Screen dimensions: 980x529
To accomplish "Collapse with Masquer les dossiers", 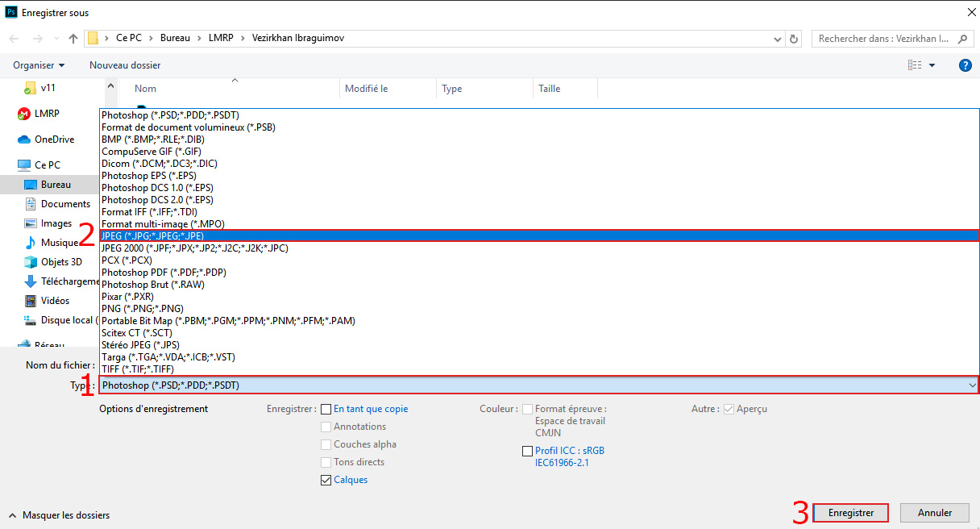I will (x=59, y=514).
